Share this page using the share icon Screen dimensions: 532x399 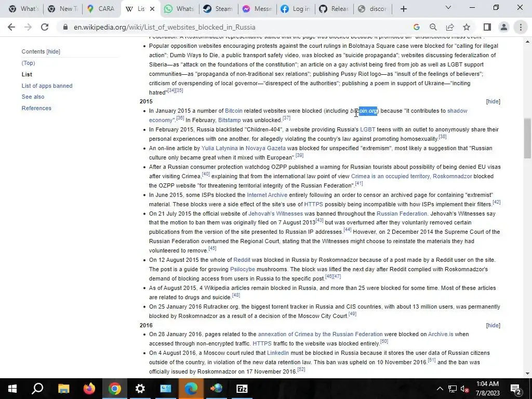click(x=450, y=27)
